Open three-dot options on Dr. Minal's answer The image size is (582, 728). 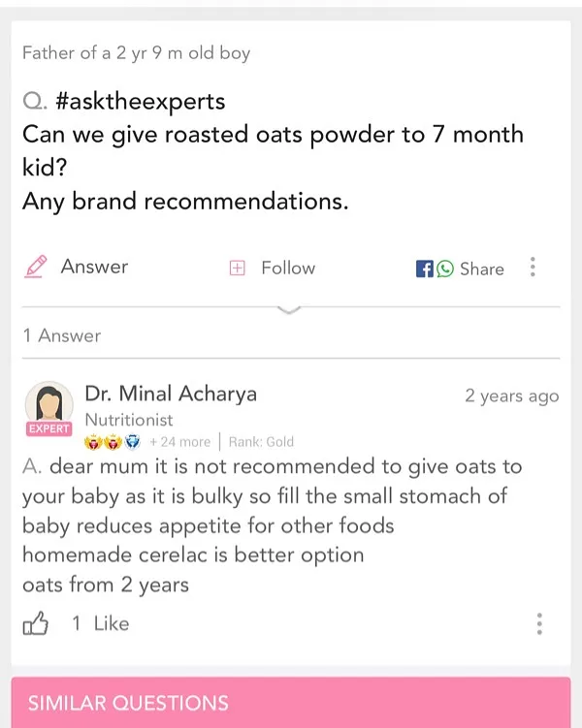539,623
